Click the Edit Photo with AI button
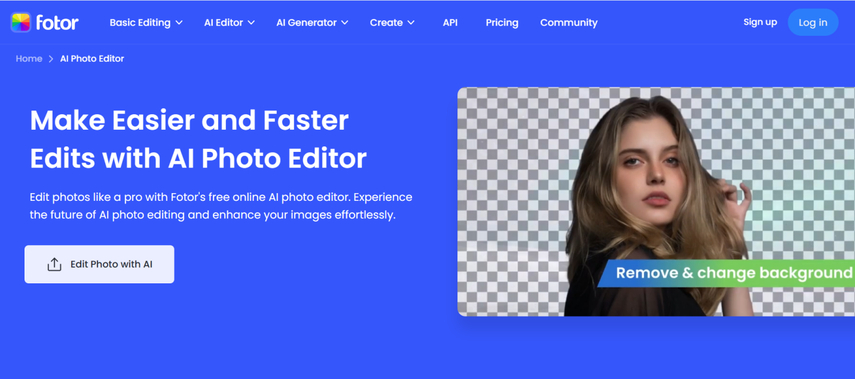Screen dimensions: 855x379 99,264
